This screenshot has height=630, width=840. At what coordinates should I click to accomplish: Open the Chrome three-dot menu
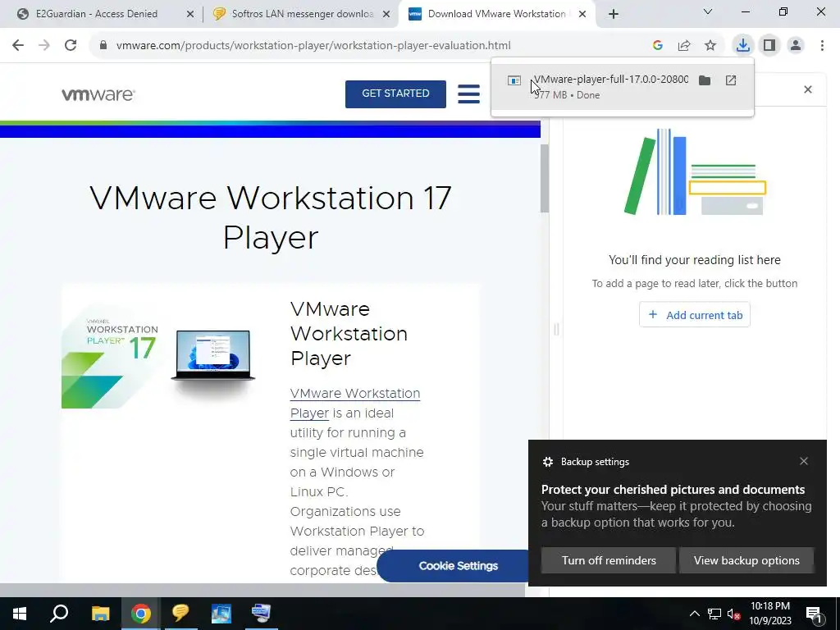tap(822, 46)
